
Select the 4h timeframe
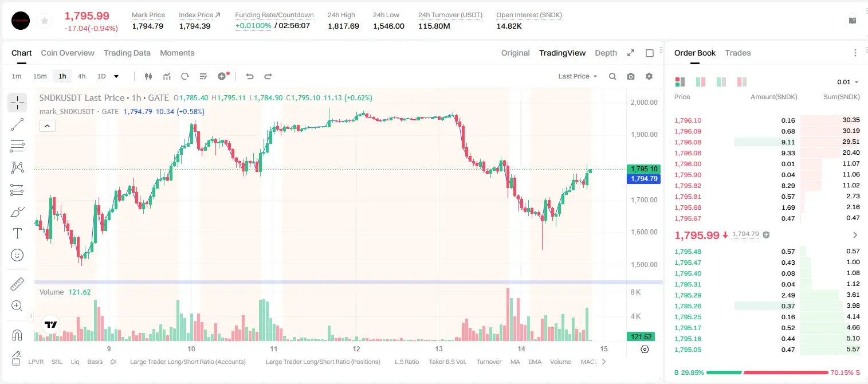[x=82, y=76]
